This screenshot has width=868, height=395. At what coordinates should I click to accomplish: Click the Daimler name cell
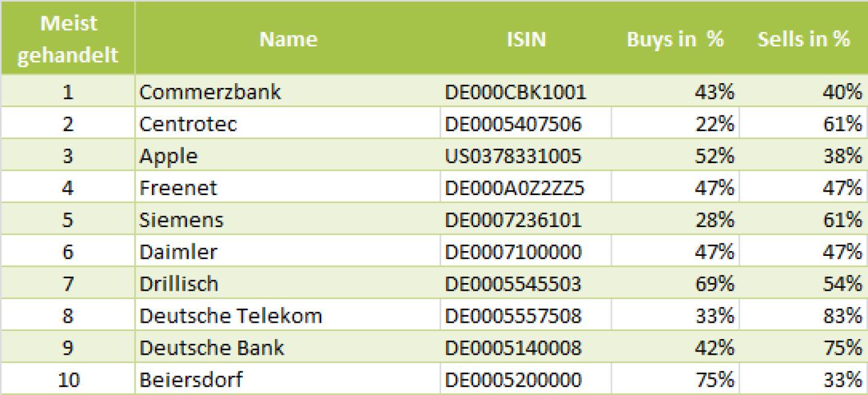coord(178,252)
